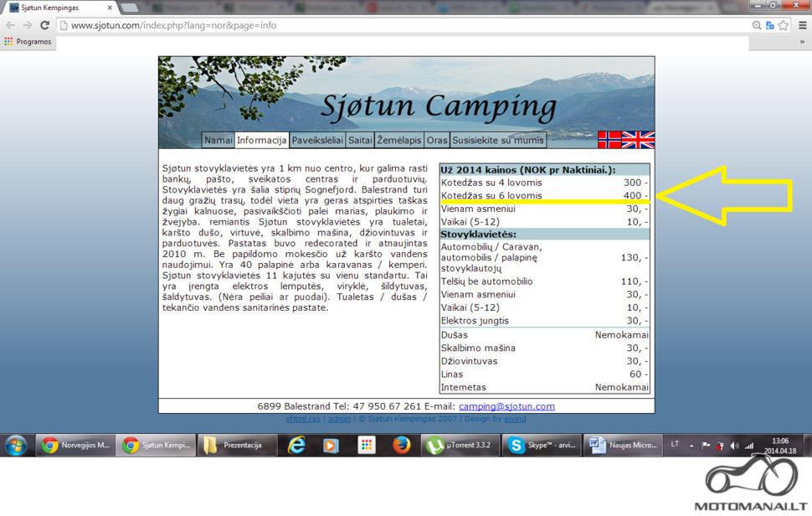This screenshot has height=516, width=812.
Task: Follow the xhtml footer link
Action: 296,419
